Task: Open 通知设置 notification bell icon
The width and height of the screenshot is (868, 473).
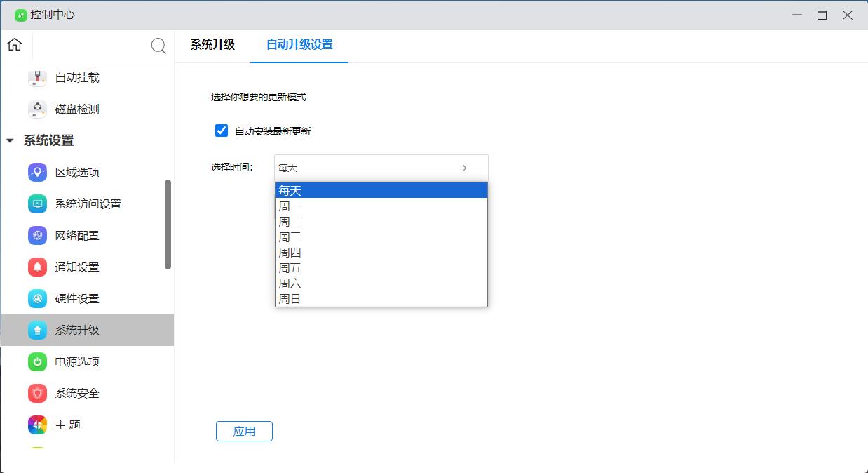Action: click(37, 267)
